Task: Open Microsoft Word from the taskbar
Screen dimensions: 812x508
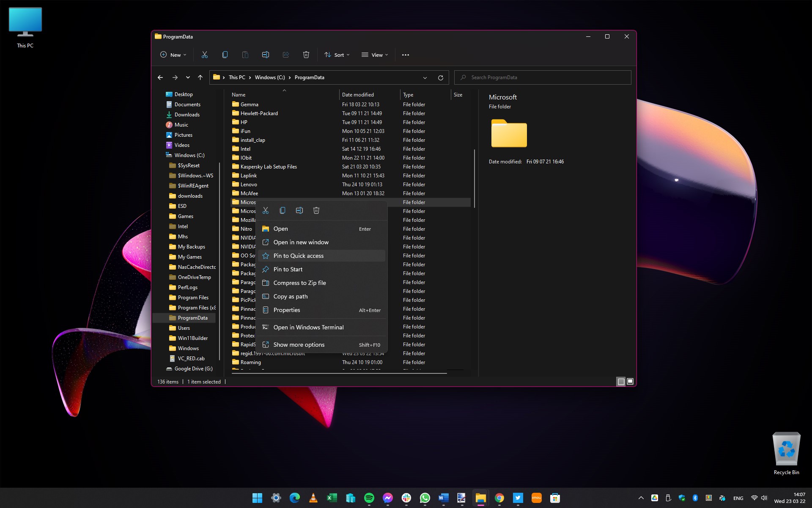Action: pyautogui.click(x=443, y=498)
